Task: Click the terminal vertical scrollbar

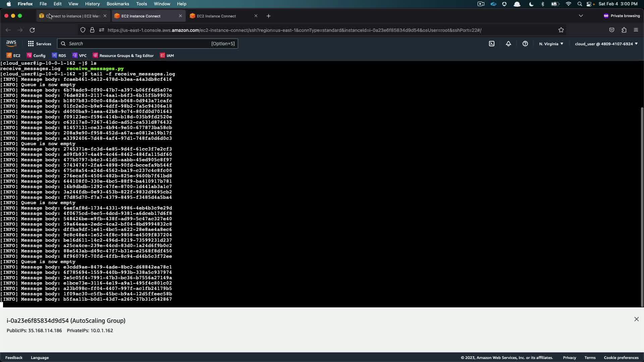Action: pos(642,201)
